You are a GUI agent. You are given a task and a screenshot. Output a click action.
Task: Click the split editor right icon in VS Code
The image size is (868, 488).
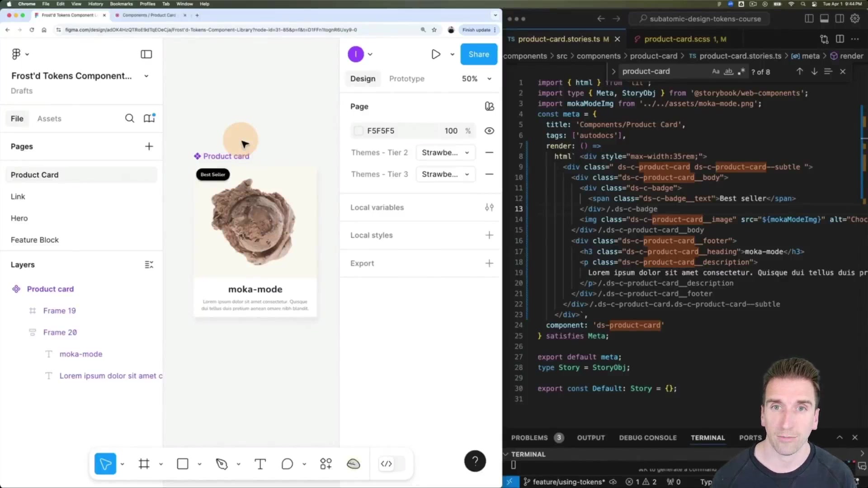tap(840, 39)
